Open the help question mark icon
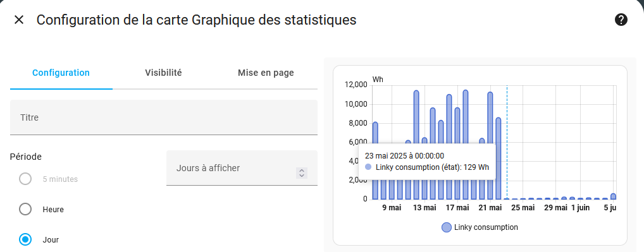Viewport: 644px width, 252px height. coord(621,20)
